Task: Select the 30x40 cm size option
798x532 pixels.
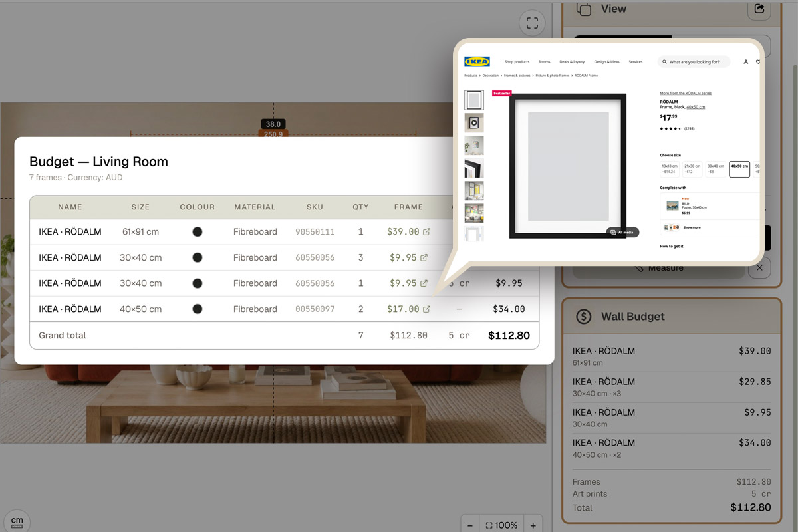Action: (x=716, y=169)
